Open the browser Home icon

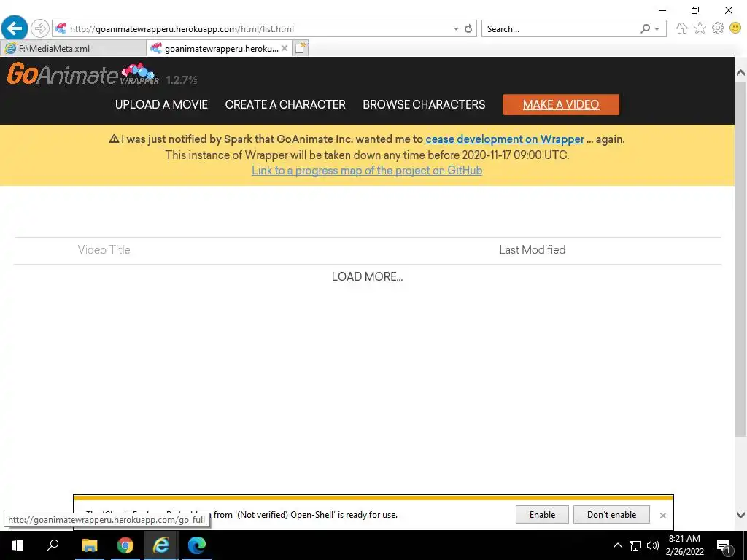(x=682, y=28)
